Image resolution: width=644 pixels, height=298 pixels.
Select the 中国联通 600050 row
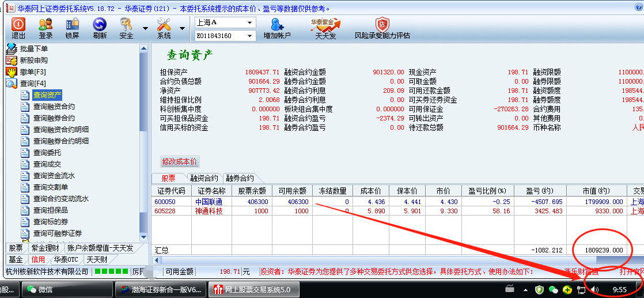point(397,202)
